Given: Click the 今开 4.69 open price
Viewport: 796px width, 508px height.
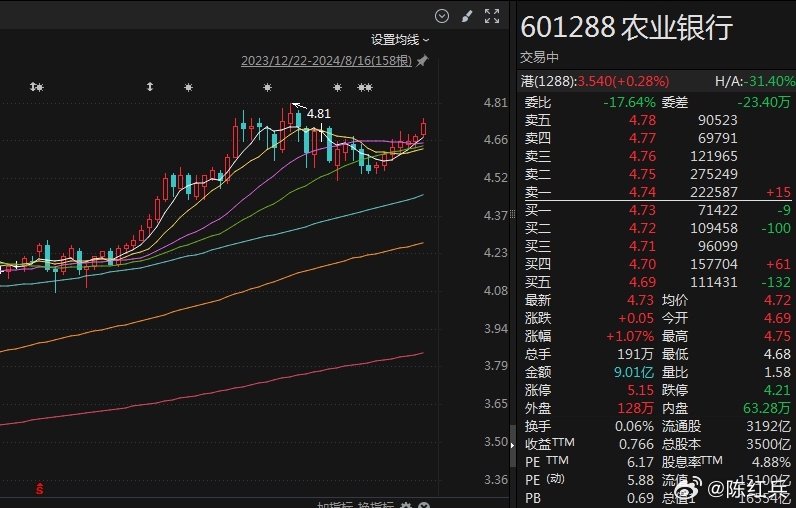Looking at the screenshot, I should 777,318.
